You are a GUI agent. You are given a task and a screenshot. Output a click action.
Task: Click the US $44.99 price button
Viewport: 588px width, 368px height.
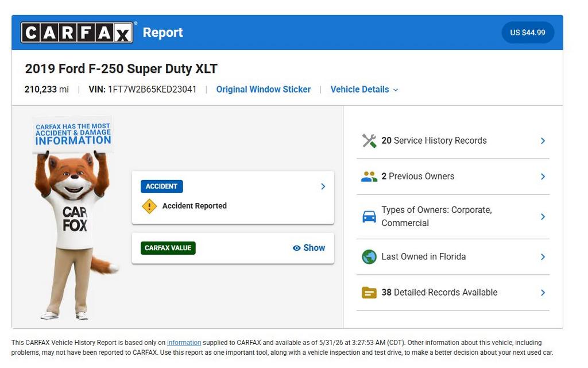pos(527,32)
